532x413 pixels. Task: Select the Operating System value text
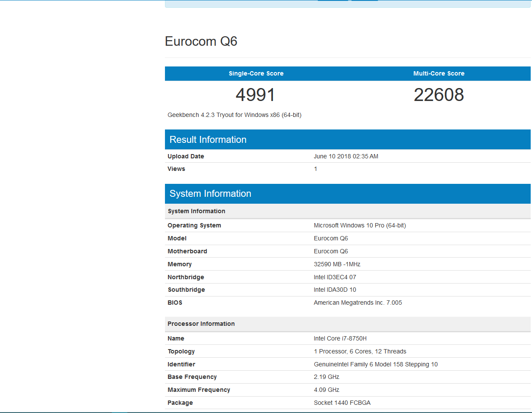click(360, 225)
